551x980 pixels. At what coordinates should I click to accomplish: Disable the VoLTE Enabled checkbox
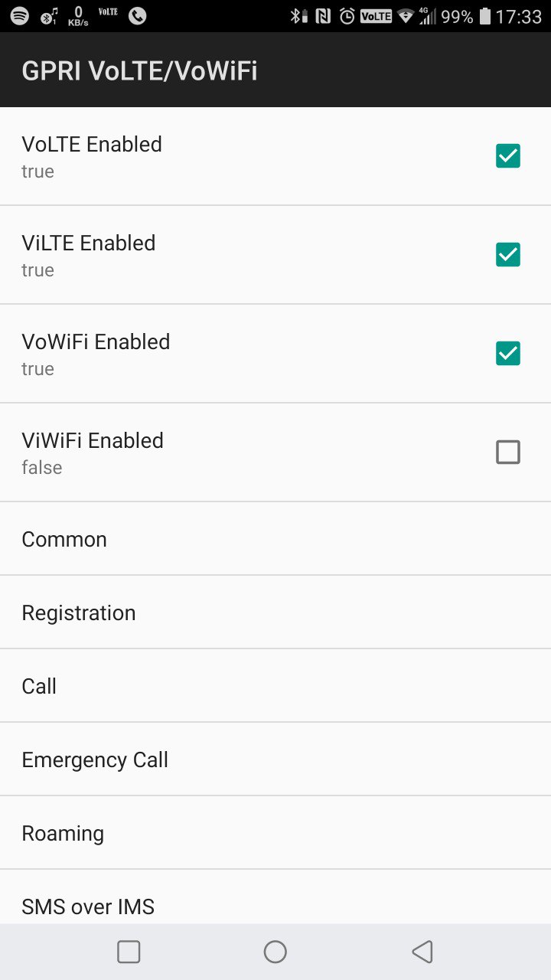coord(508,156)
